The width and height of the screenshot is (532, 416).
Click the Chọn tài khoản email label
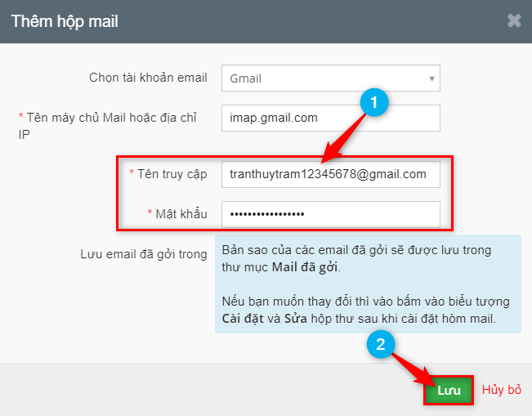coord(148,78)
